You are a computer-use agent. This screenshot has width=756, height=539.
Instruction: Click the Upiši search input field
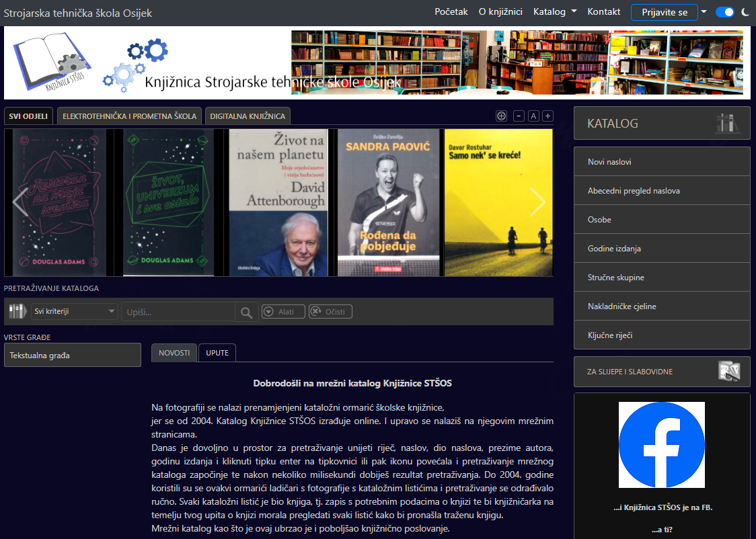[x=178, y=312]
